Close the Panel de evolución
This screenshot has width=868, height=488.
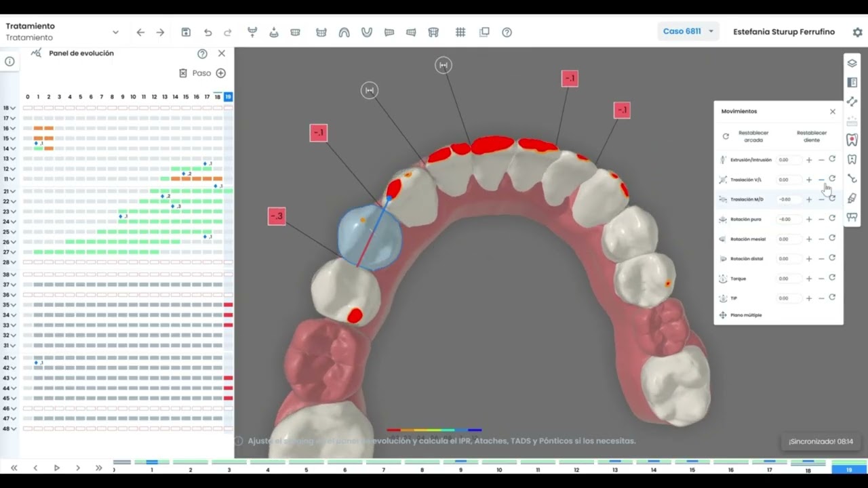(222, 53)
